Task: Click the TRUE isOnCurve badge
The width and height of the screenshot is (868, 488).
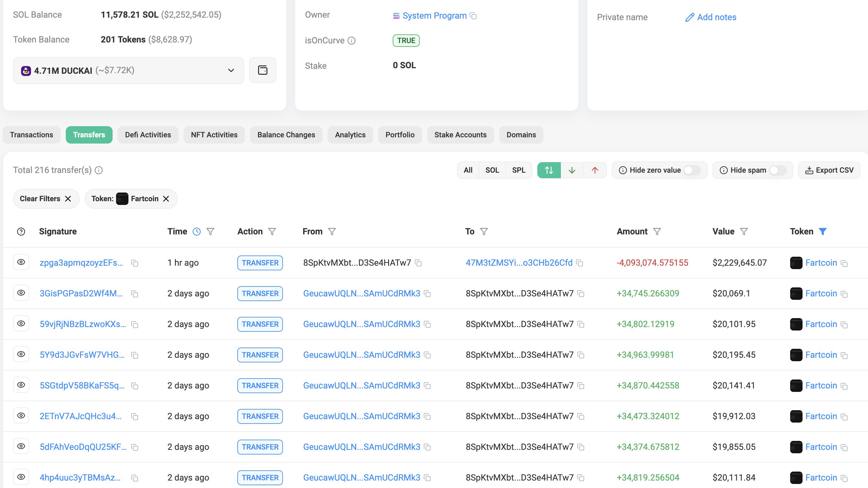Action: pos(406,41)
